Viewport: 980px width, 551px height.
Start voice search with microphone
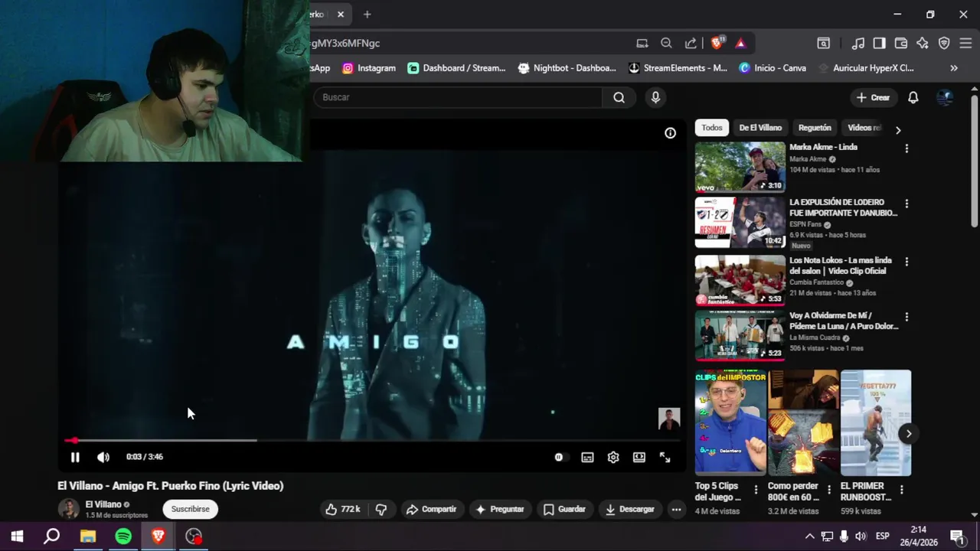click(x=655, y=97)
